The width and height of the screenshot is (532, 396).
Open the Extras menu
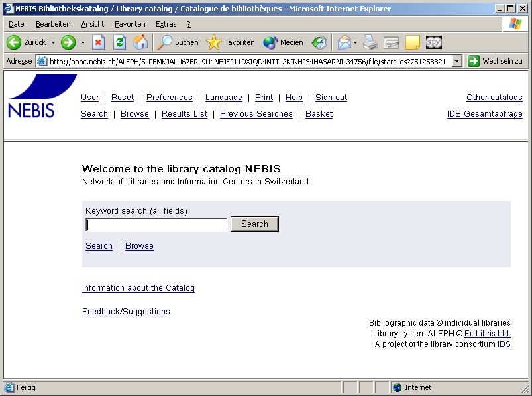tap(166, 24)
